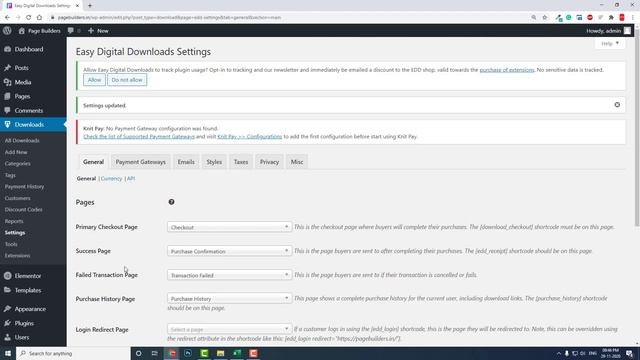Click the Do not allow button
Image resolution: width=640 pixels, height=360 pixels.
pos(127,80)
